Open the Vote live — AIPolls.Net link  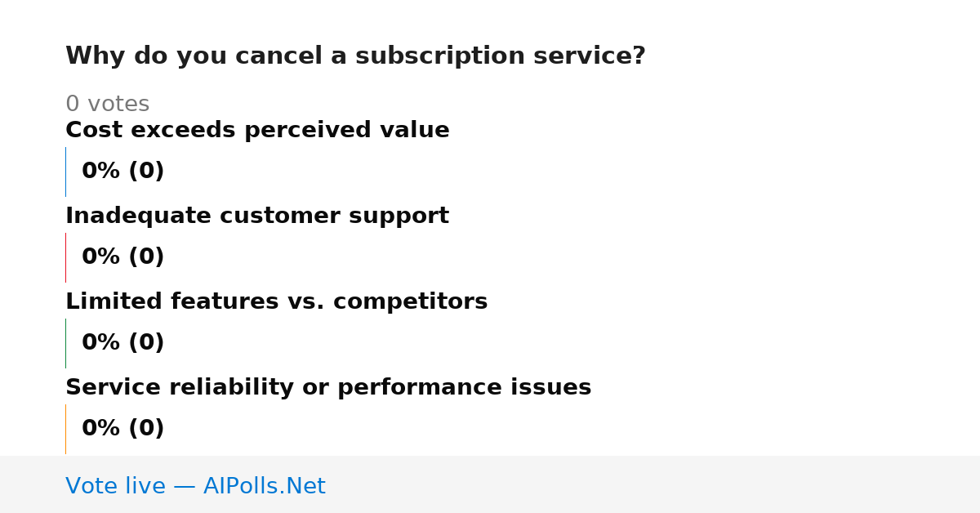tap(195, 486)
